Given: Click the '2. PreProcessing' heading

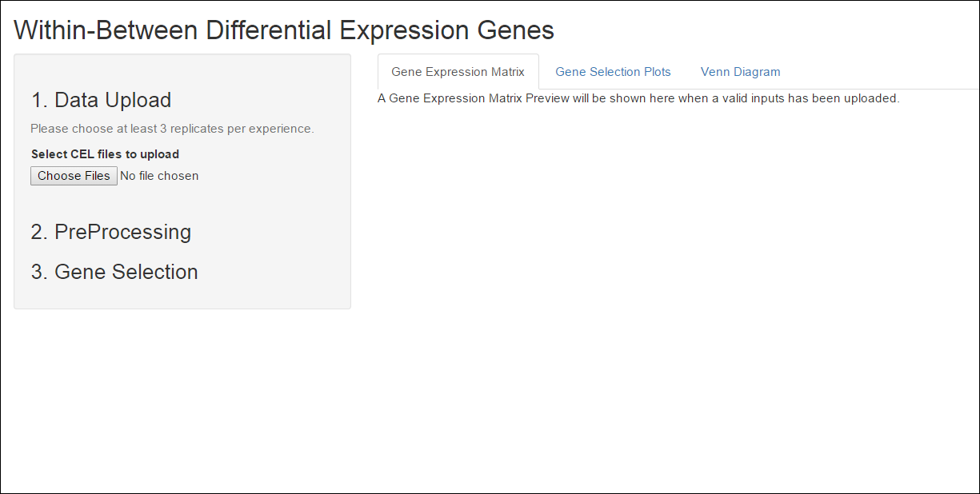Looking at the screenshot, I should [111, 232].
